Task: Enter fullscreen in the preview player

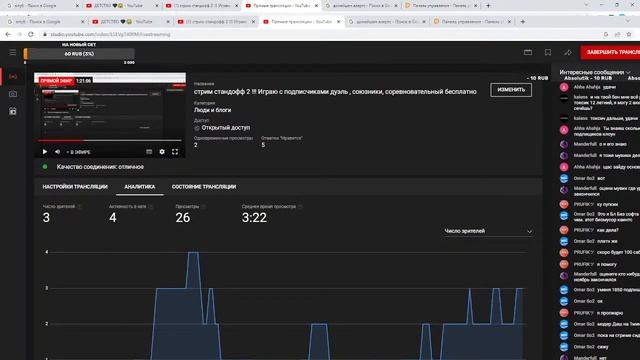Action: (x=175, y=152)
